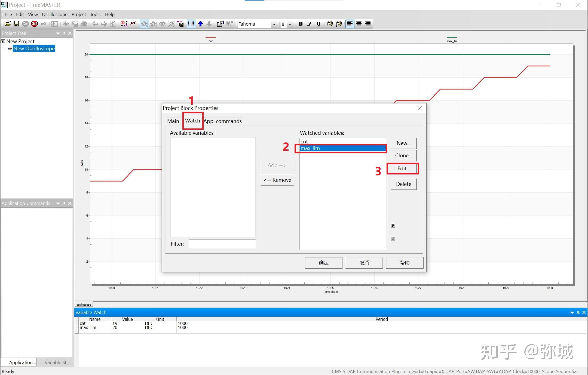Image resolution: width=588 pixels, height=375 pixels.
Task: Switch to the App. commands tab
Action: [223, 121]
